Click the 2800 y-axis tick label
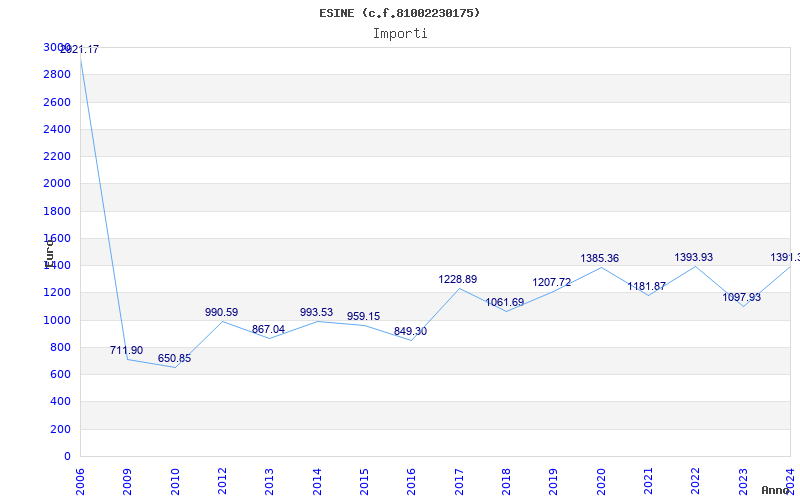This screenshot has height=500, width=800. pos(57,74)
